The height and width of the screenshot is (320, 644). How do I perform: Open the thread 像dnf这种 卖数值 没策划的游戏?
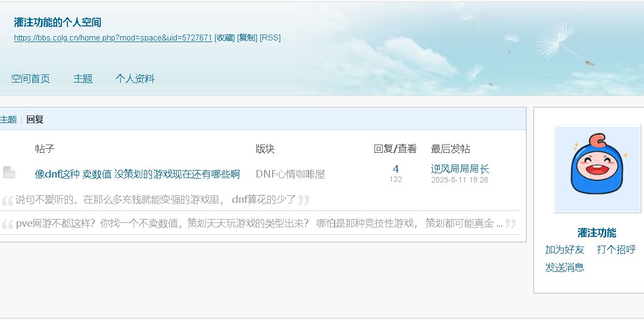coord(137,174)
